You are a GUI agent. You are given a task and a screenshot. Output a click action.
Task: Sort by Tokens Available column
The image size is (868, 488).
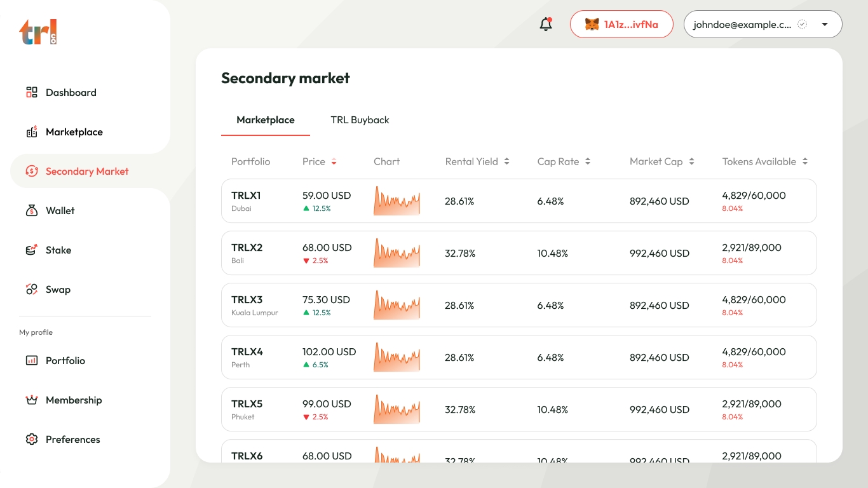click(x=805, y=162)
